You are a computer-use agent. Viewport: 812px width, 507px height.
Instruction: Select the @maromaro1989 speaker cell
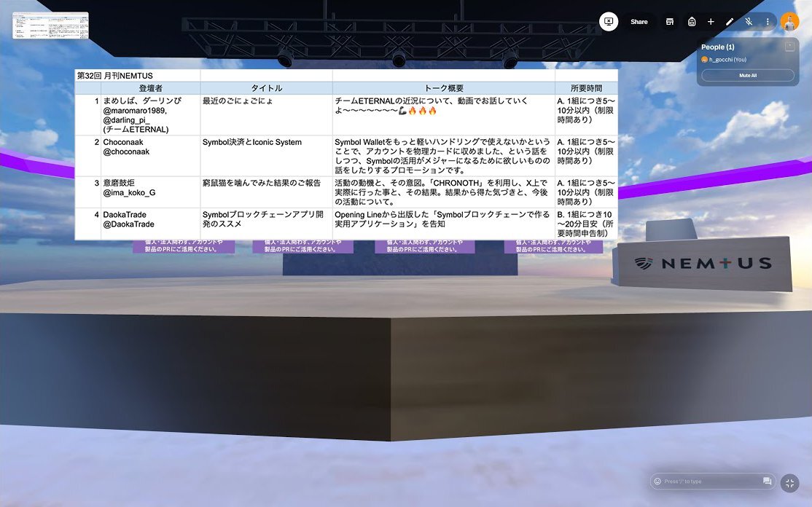coord(150,115)
